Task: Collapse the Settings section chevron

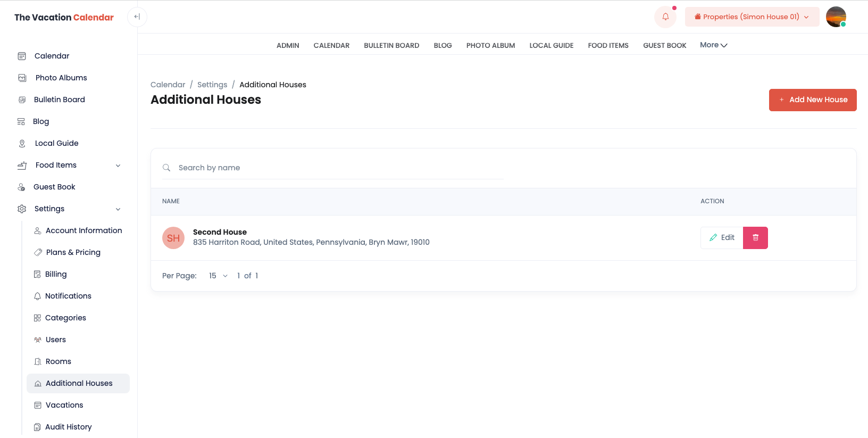Action: point(118,209)
